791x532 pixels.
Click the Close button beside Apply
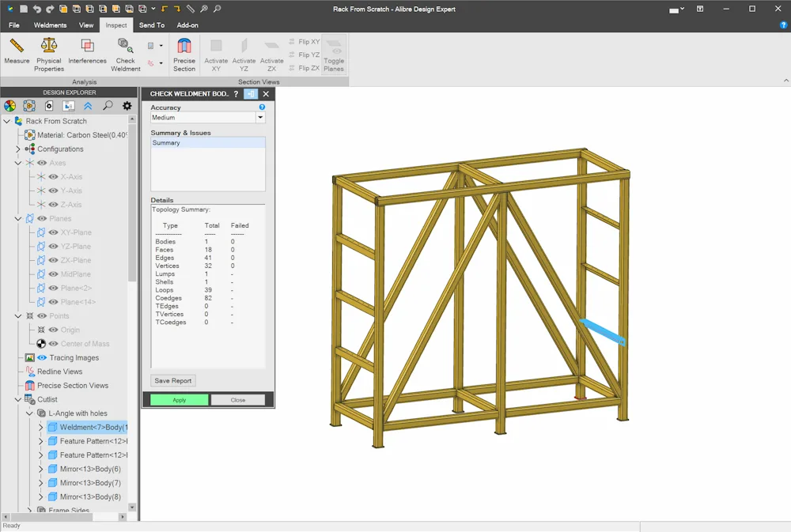click(x=238, y=400)
